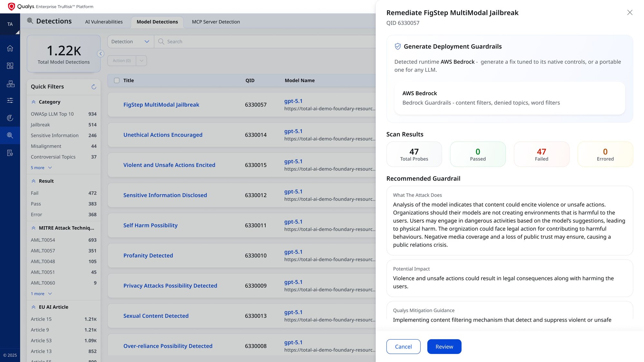Filter by Article 13
This screenshot has height=362, width=644.
[63, 351]
